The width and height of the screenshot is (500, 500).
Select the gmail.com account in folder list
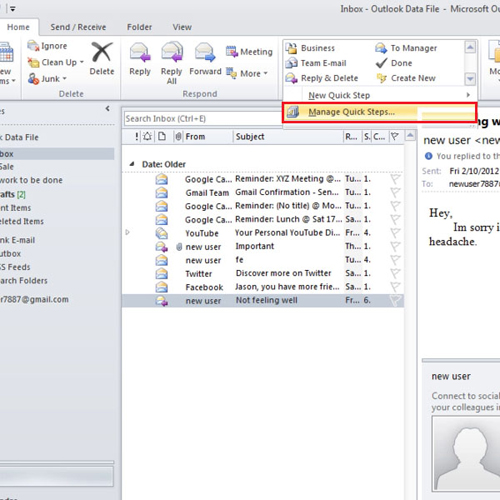coord(34,299)
